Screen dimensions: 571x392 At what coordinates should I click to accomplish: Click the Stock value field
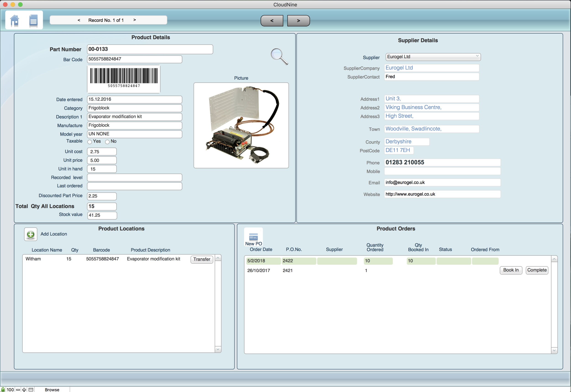tap(102, 215)
